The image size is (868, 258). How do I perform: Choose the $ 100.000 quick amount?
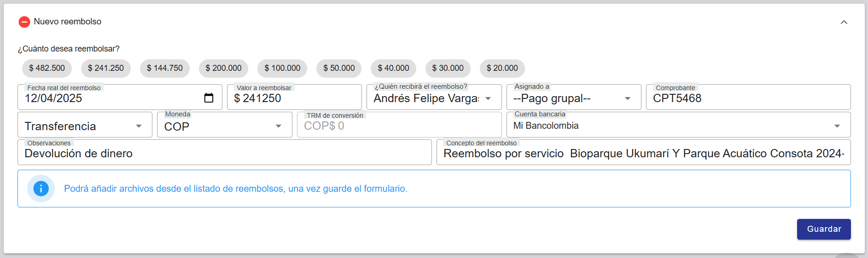(282, 68)
